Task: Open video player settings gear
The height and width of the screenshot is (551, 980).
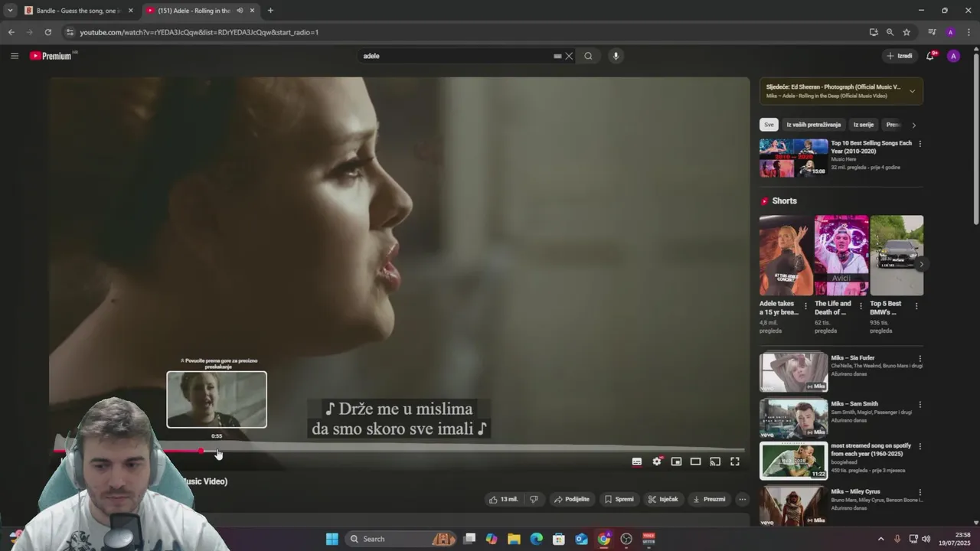Action: [657, 461]
